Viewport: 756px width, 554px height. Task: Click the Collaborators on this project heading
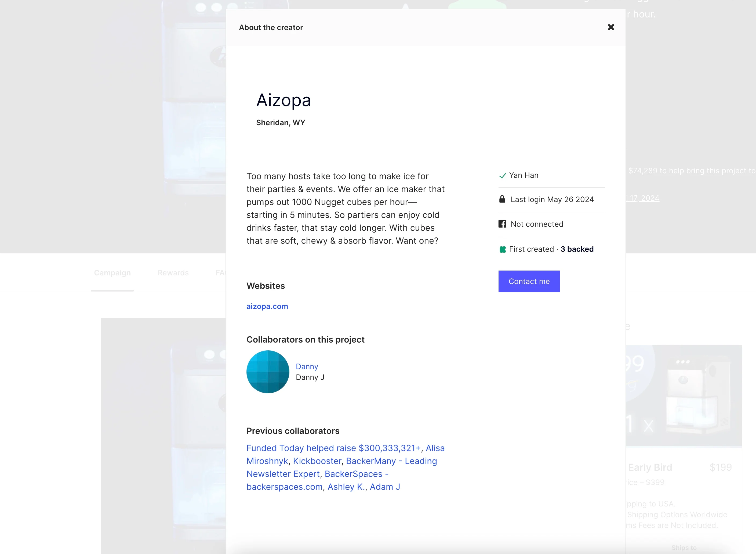(305, 340)
